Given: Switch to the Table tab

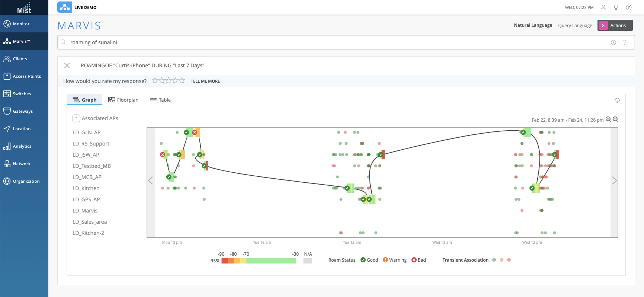Looking at the screenshot, I should pyautogui.click(x=160, y=100).
